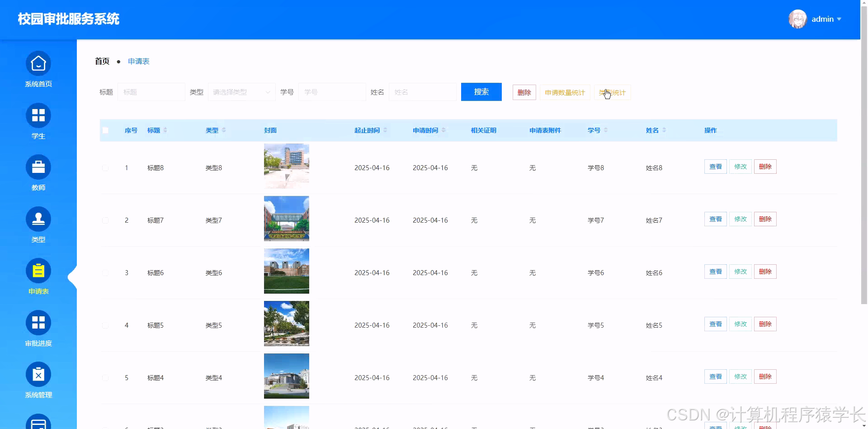Image resolution: width=868 pixels, height=429 pixels.
Task: Toggle the select-all checkbox in table header
Action: 105,130
